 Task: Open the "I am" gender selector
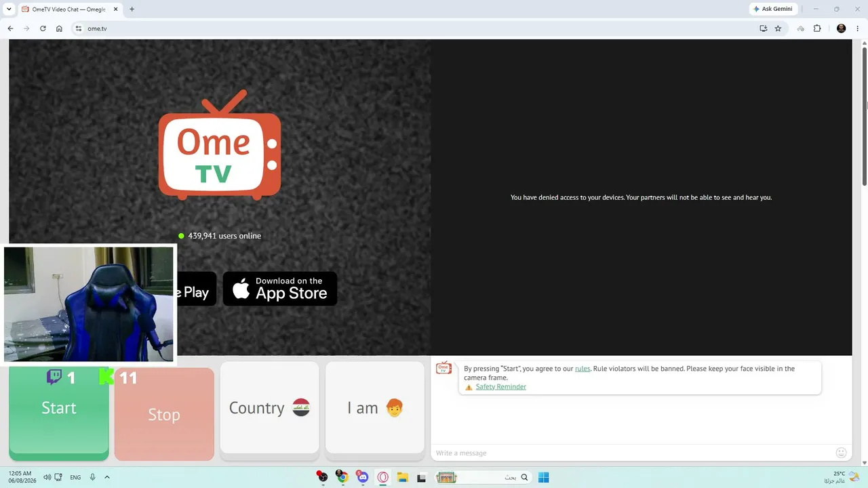click(375, 407)
